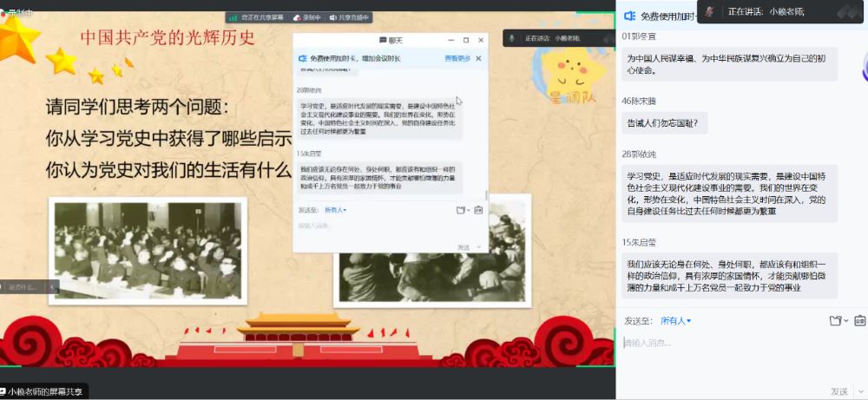Viewport: 868px width, 400px height.
Task: Dismiss the 免费使用加时卡 banner in the floating chat
Action: tap(478, 58)
